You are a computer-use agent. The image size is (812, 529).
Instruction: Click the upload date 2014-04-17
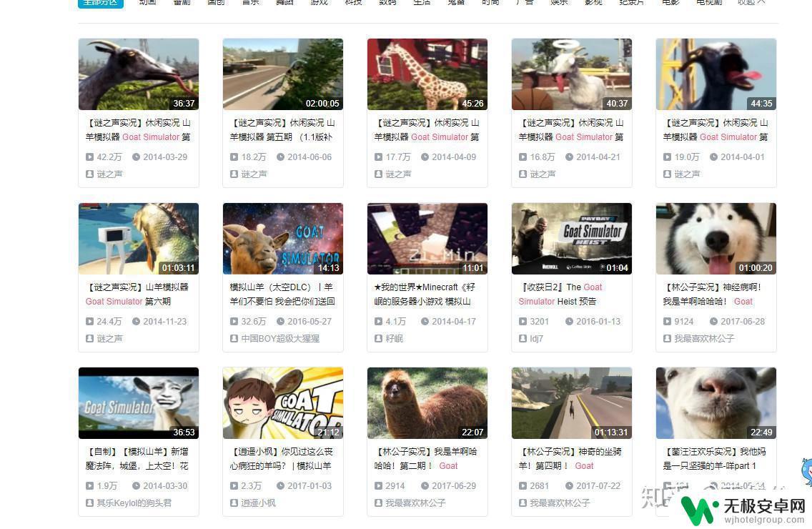454,322
